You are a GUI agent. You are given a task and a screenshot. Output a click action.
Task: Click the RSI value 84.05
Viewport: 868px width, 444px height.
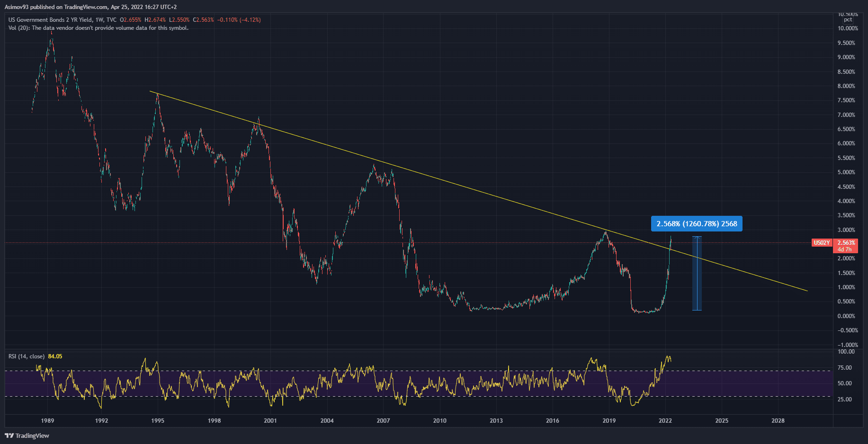point(55,356)
